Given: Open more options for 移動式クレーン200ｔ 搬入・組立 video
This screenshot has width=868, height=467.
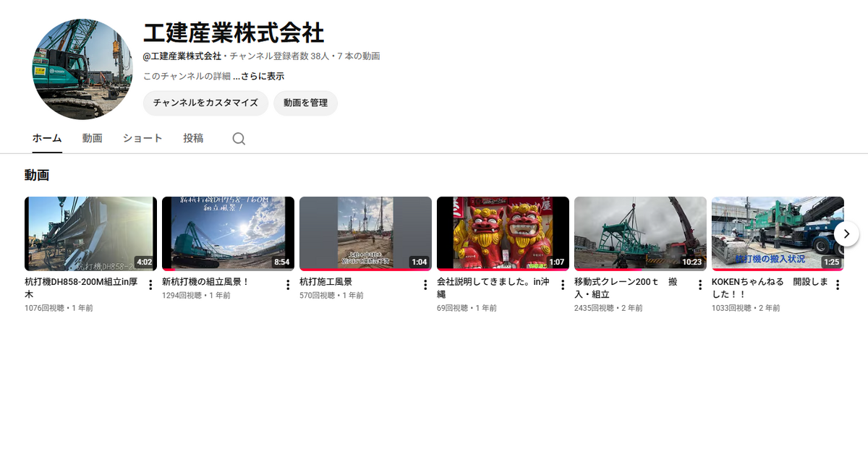Looking at the screenshot, I should tap(700, 285).
